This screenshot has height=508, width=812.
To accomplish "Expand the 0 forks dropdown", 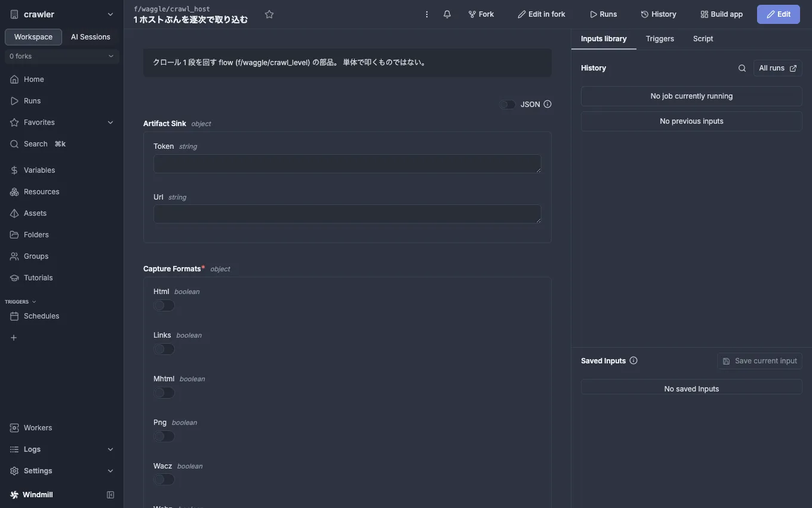I will 62,56.
